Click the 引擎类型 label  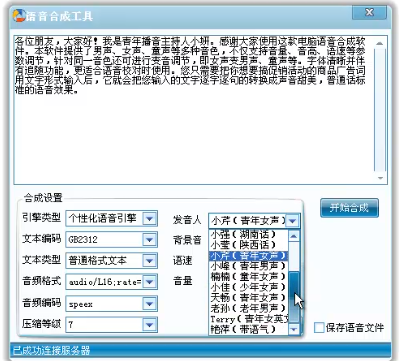click(41, 218)
